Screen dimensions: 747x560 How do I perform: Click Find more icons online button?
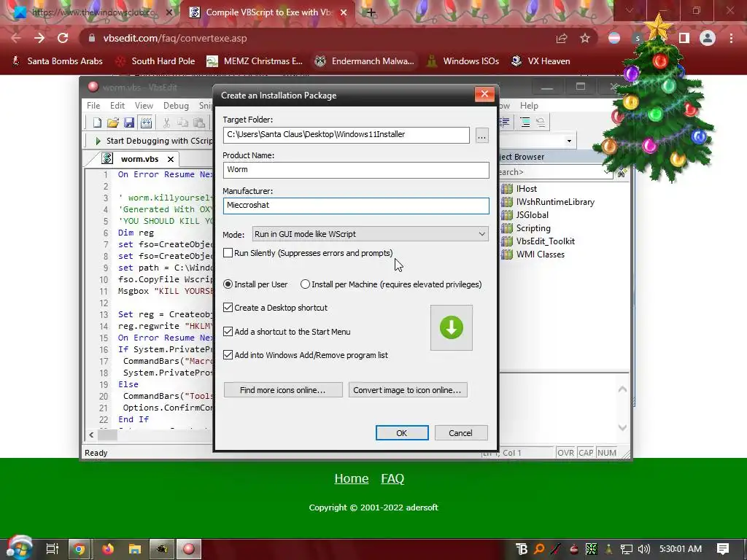(283, 390)
